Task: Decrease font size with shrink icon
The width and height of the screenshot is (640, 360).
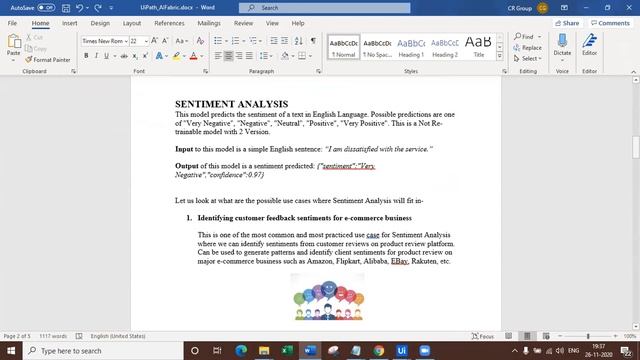Action: coord(165,41)
